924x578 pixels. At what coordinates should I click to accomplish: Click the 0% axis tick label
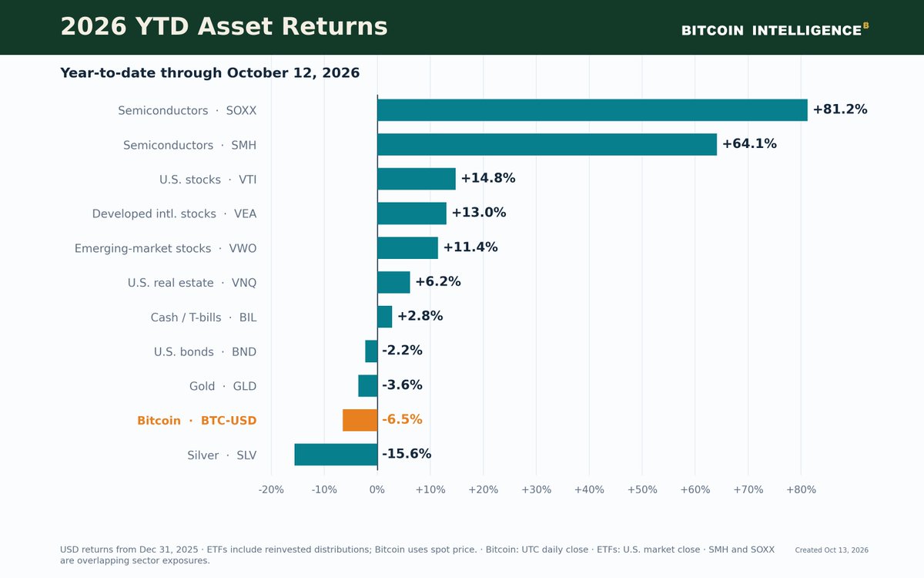click(x=377, y=490)
